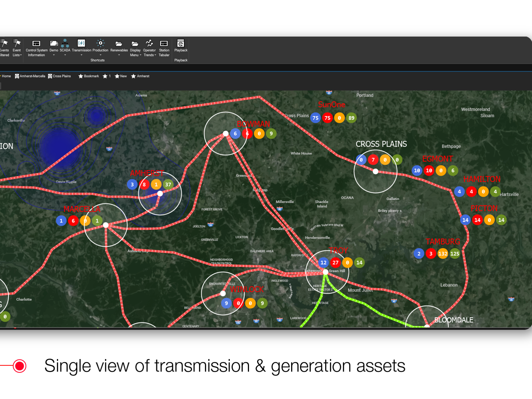The height and width of the screenshot is (399, 532).
Task: Click the Lebanon town label
Action: click(449, 285)
